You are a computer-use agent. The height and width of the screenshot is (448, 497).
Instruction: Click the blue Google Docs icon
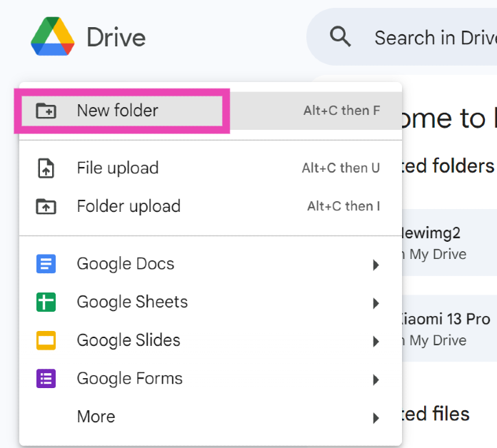46,264
